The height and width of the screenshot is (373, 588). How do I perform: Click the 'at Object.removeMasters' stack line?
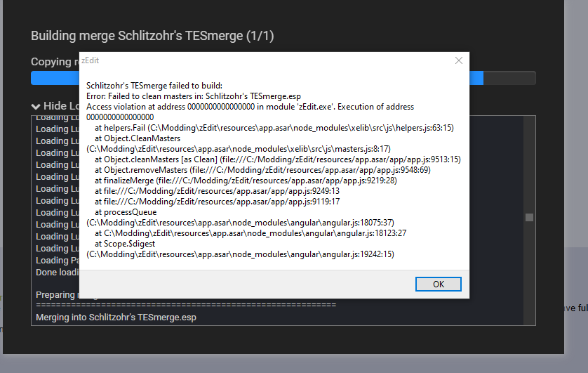point(262,169)
